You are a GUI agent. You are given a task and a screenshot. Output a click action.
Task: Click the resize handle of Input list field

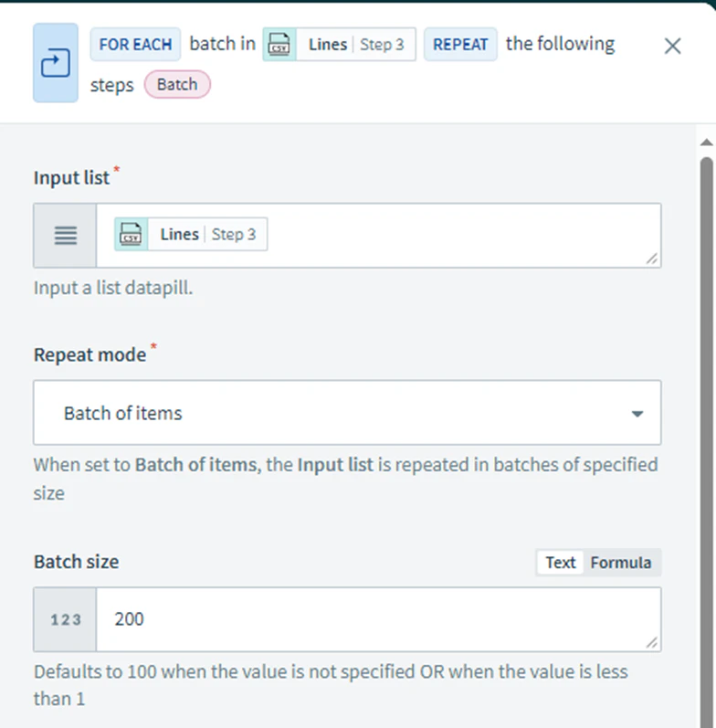coord(652,258)
